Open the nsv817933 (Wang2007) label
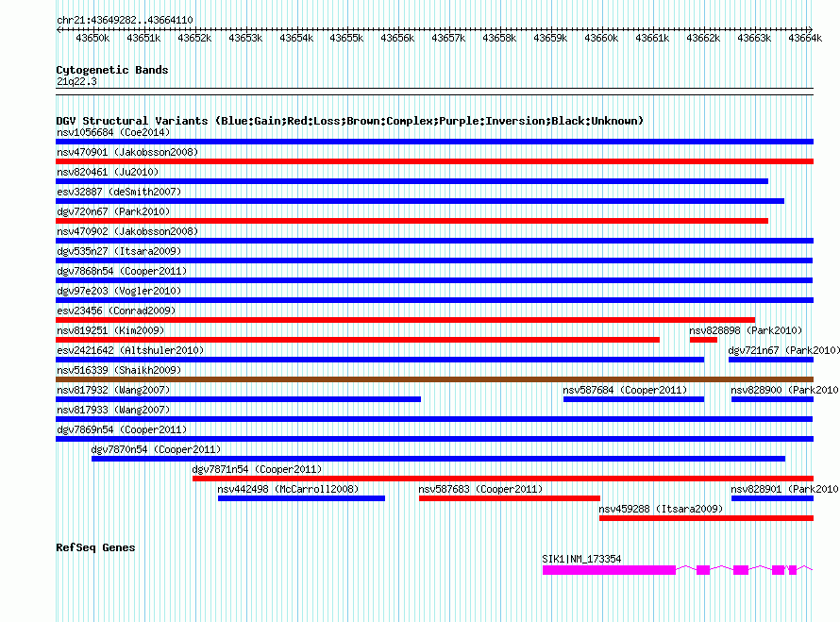 (x=113, y=410)
